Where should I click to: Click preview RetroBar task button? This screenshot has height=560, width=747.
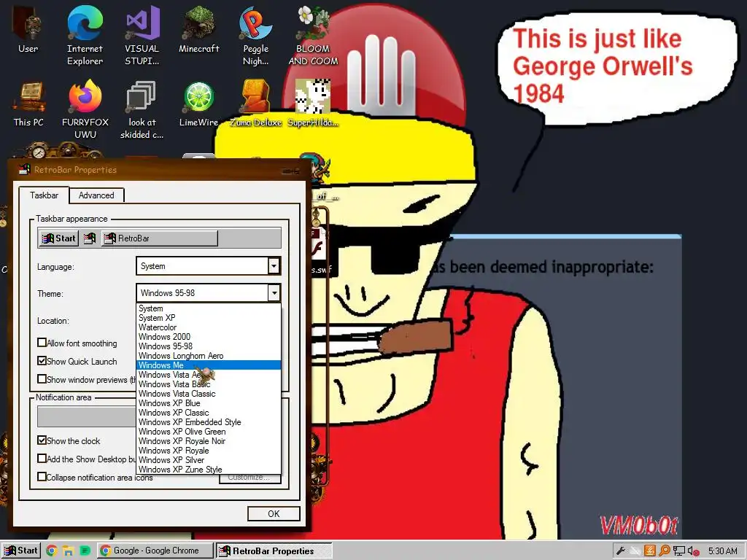click(x=160, y=238)
